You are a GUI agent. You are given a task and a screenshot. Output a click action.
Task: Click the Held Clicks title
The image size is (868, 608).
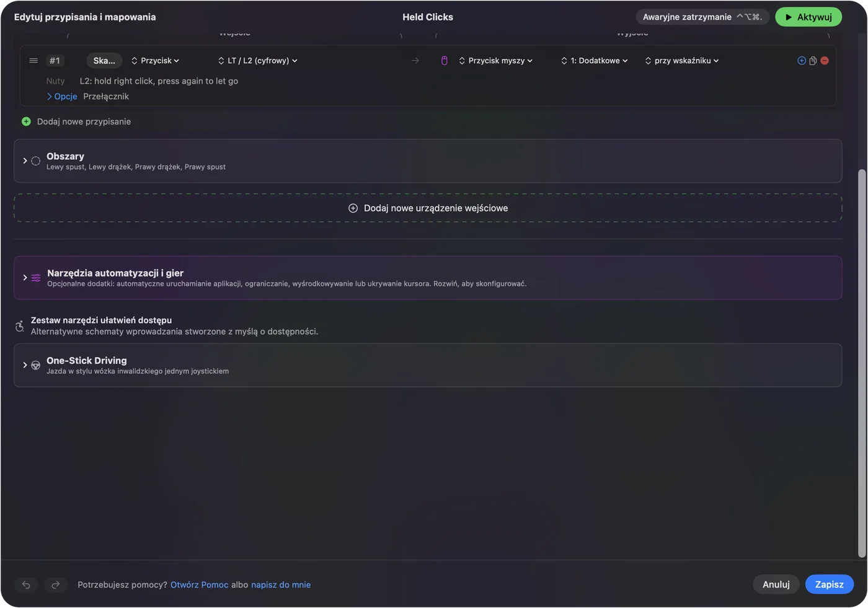(428, 17)
